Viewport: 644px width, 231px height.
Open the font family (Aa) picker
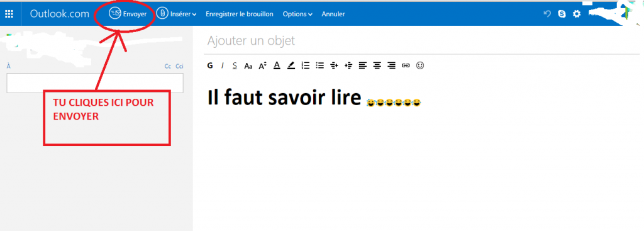coord(248,65)
